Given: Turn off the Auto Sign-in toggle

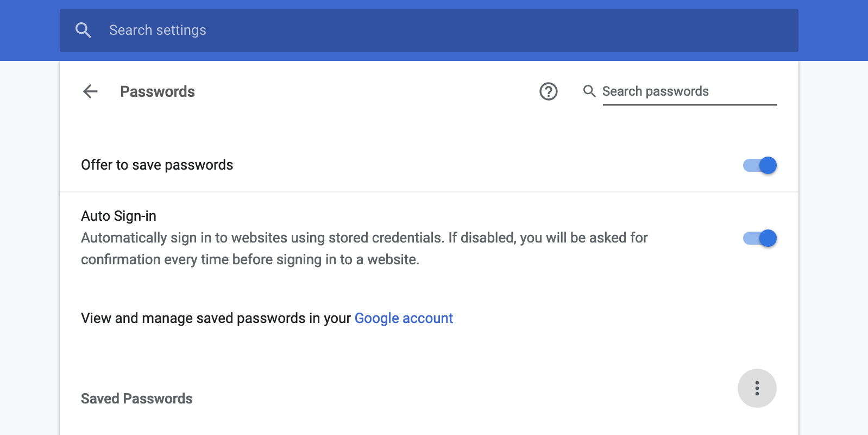Looking at the screenshot, I should tap(760, 238).
